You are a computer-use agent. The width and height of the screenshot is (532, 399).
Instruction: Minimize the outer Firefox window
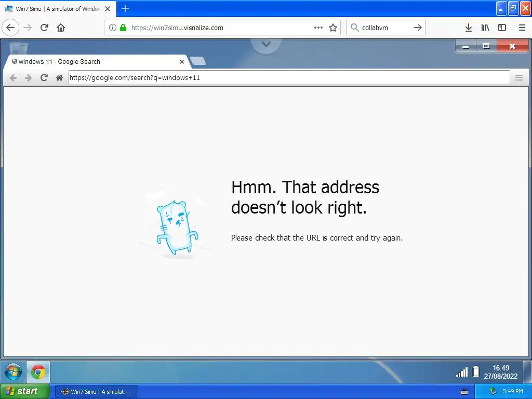tap(501, 8)
